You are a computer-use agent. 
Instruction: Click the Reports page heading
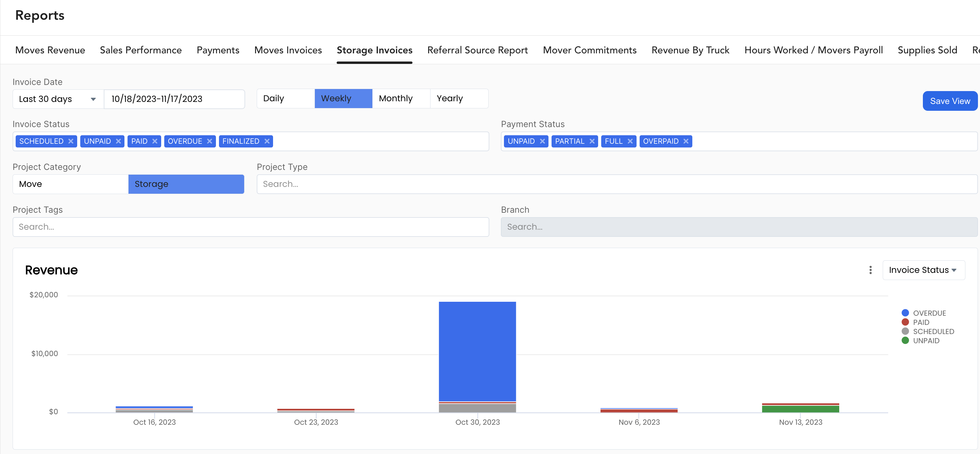point(39,15)
